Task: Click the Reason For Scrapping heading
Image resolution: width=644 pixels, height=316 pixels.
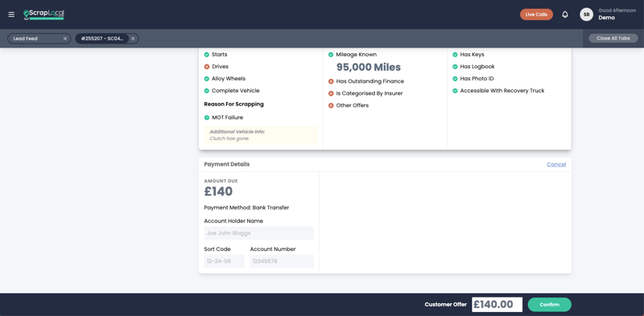Action: [233, 105]
